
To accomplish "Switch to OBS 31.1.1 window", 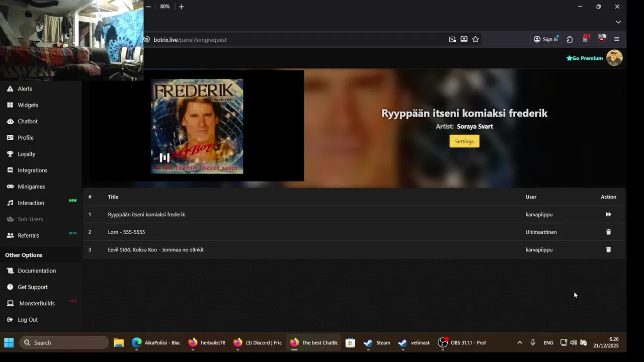I will click(462, 343).
